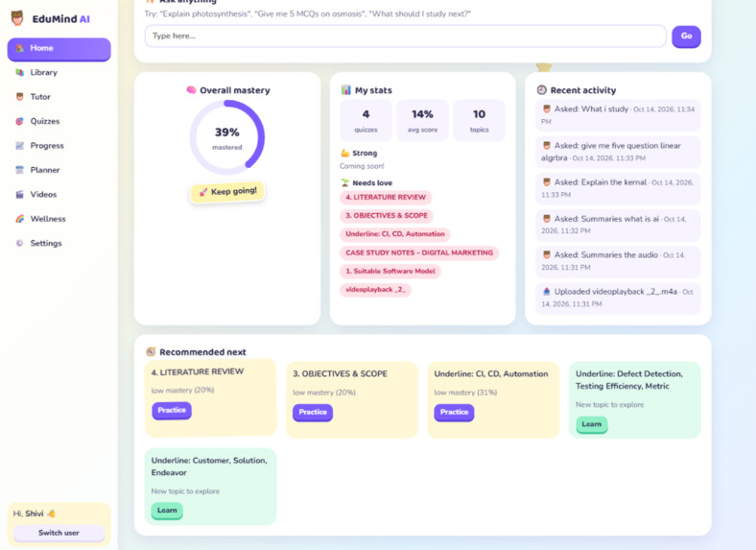Open activity Asked: give me five question linear algrbra
The image size is (756, 550).
(618, 152)
